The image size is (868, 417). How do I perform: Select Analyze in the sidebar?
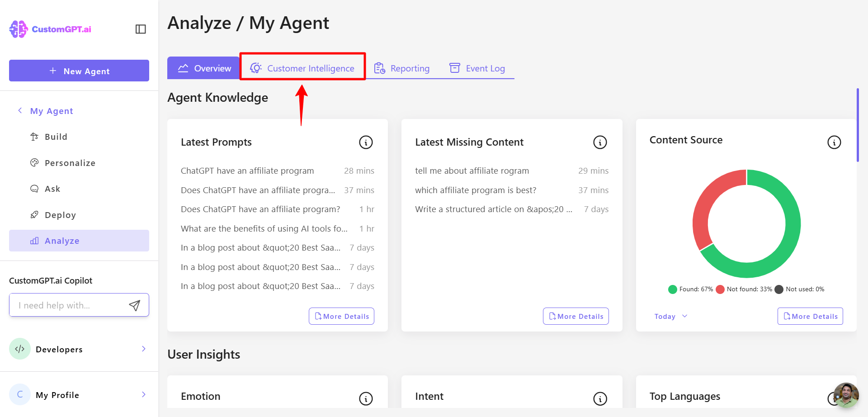pos(79,241)
